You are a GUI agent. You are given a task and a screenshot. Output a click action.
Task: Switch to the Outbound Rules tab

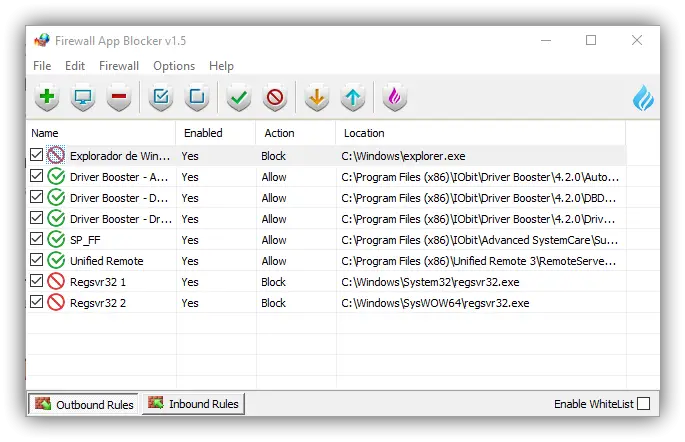click(83, 404)
